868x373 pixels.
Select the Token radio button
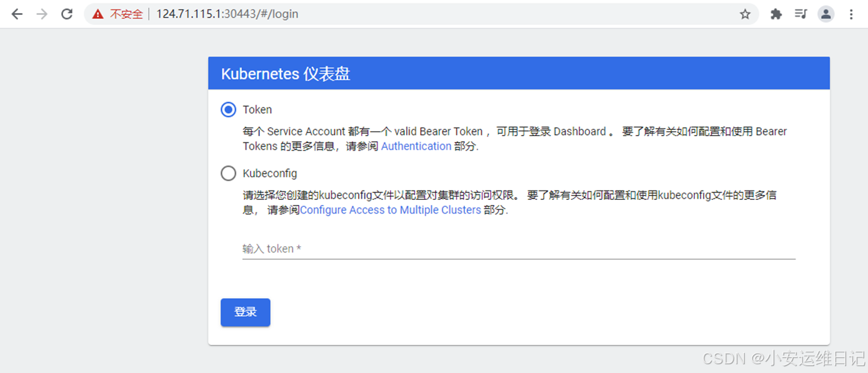pyautogui.click(x=229, y=110)
